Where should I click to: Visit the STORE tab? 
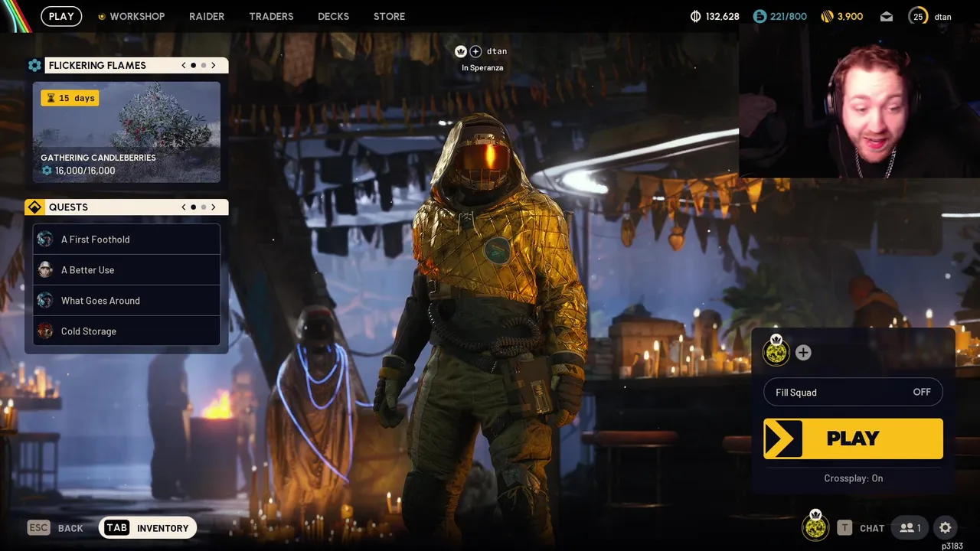[x=389, y=16]
